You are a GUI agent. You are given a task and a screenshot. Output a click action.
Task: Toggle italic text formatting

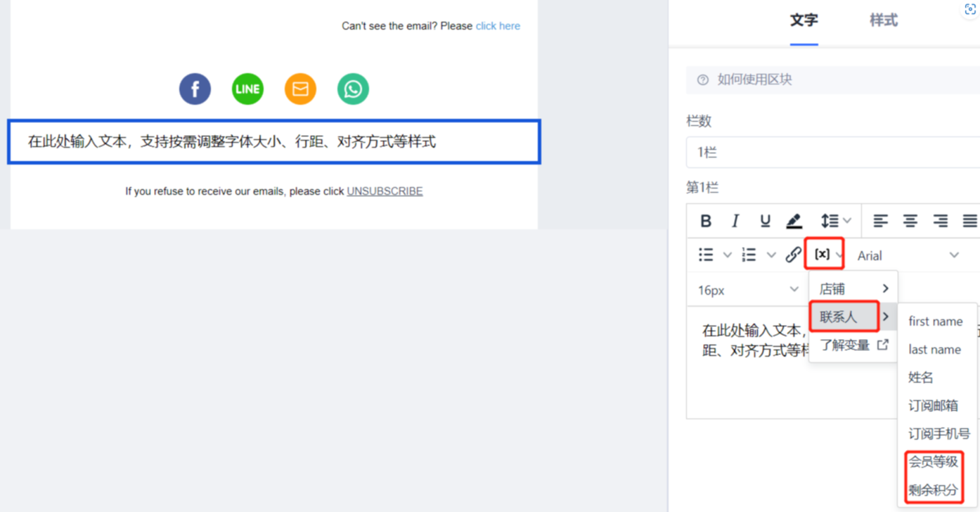coord(735,221)
